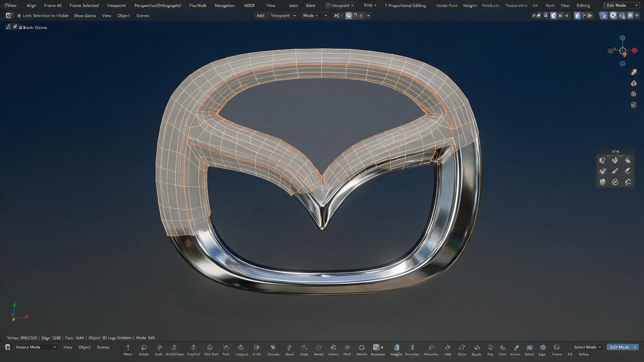Open the Viewpoint dropdown next to Add

tap(283, 16)
